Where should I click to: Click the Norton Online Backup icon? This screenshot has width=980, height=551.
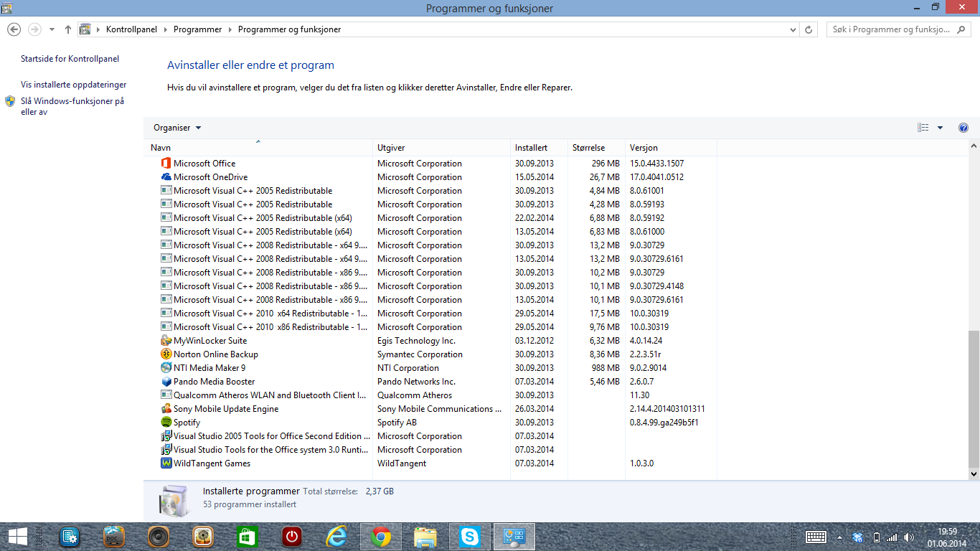pos(166,354)
